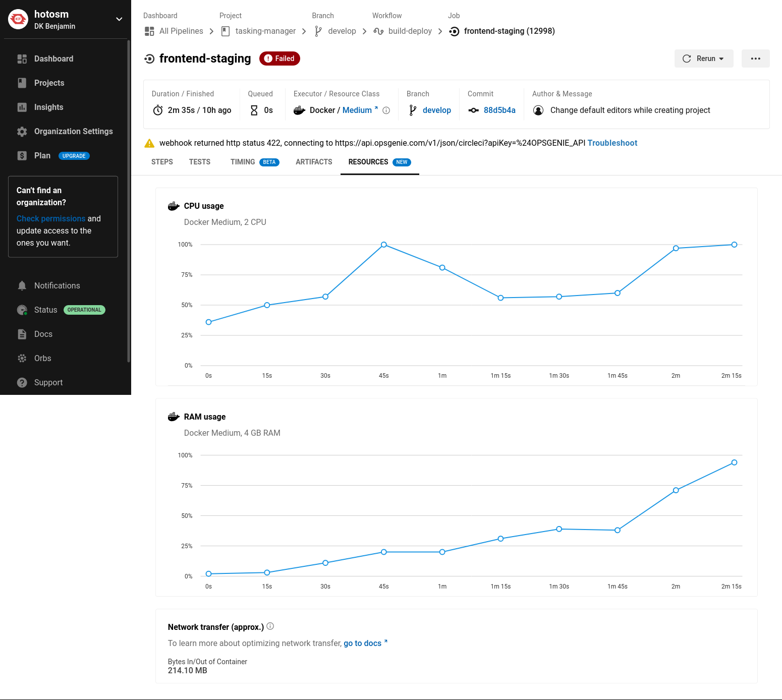The height and width of the screenshot is (700, 782).
Task: Open Notifications in the sidebar
Action: pyautogui.click(x=57, y=285)
